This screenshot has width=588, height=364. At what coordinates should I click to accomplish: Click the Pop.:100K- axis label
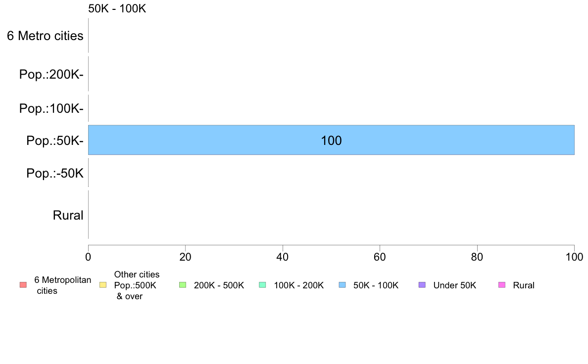tap(51, 108)
